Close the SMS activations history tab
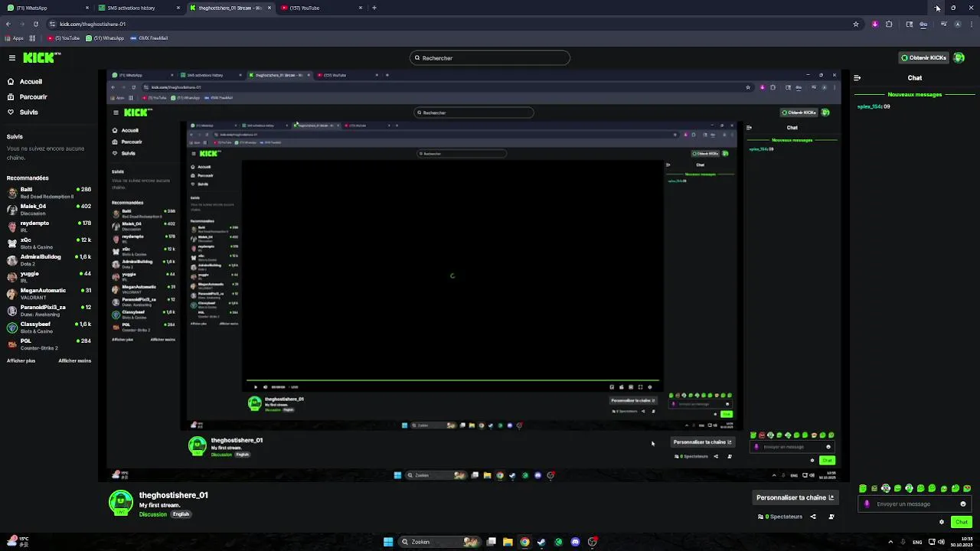The height and width of the screenshot is (551, 980). pos(178,8)
